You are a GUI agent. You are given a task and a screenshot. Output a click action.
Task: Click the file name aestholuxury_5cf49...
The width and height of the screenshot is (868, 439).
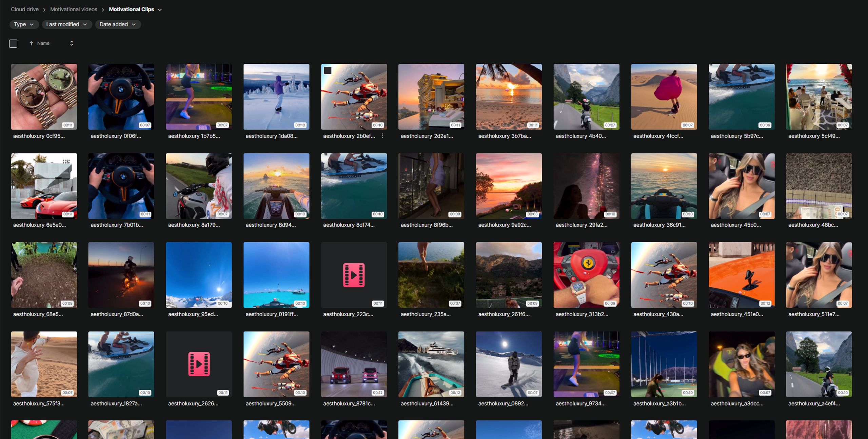point(814,136)
